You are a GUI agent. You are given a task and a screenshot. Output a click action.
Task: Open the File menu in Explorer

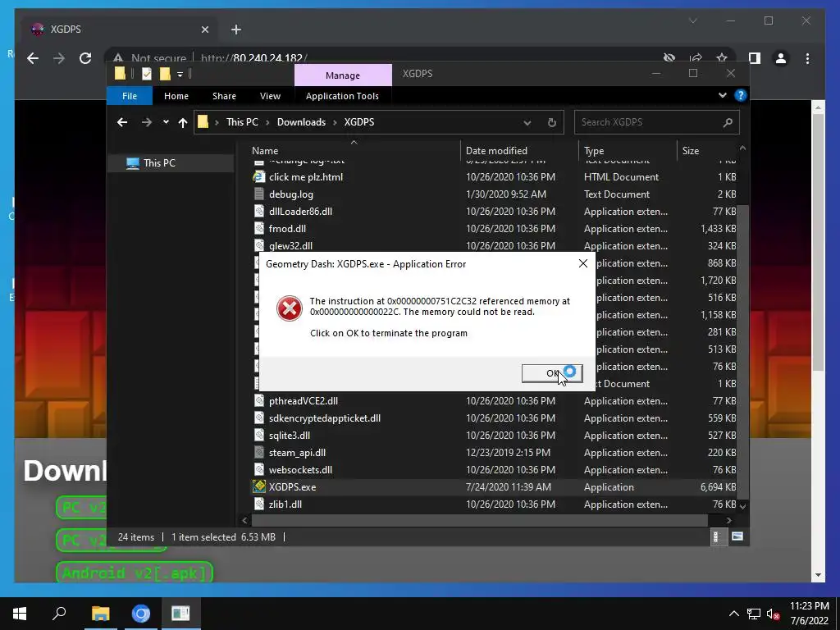point(130,96)
